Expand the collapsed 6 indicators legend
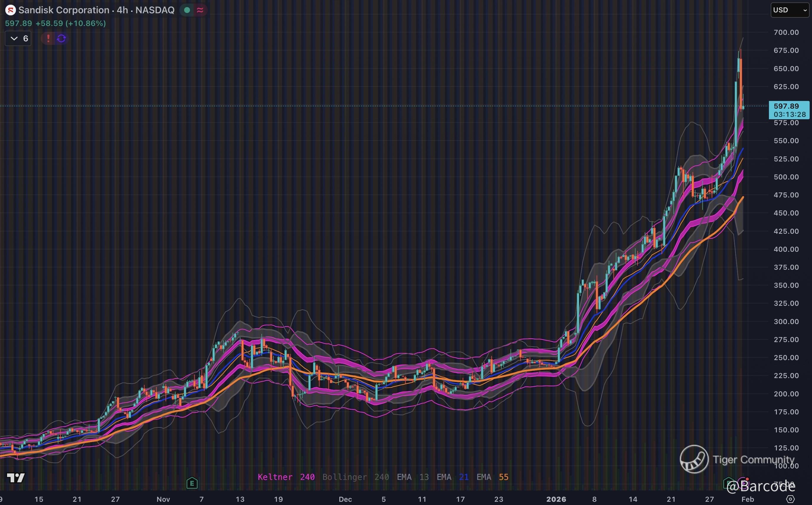 [18, 38]
